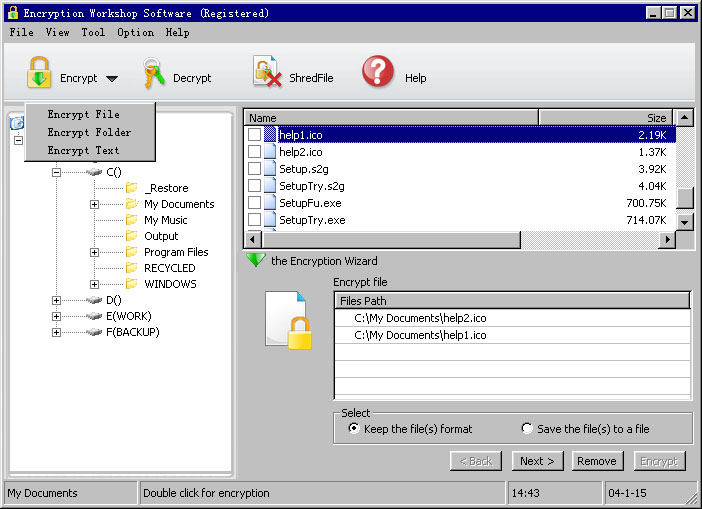Click the Decrypt keys icon
The height and width of the screenshot is (509, 702).
pos(154,73)
